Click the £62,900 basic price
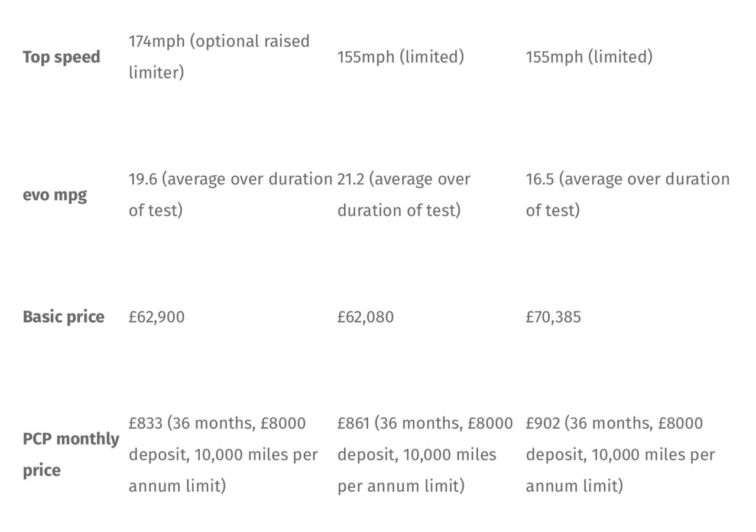The height and width of the screenshot is (532, 756). point(157,317)
